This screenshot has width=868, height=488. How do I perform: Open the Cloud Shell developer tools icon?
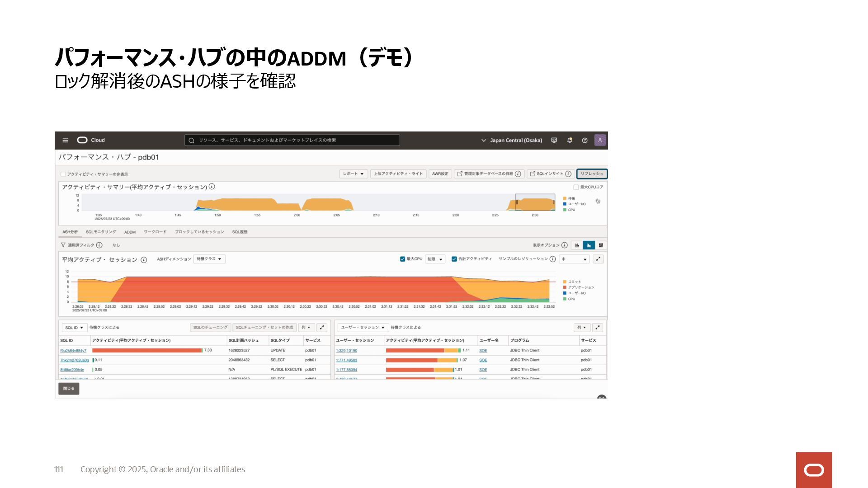554,141
